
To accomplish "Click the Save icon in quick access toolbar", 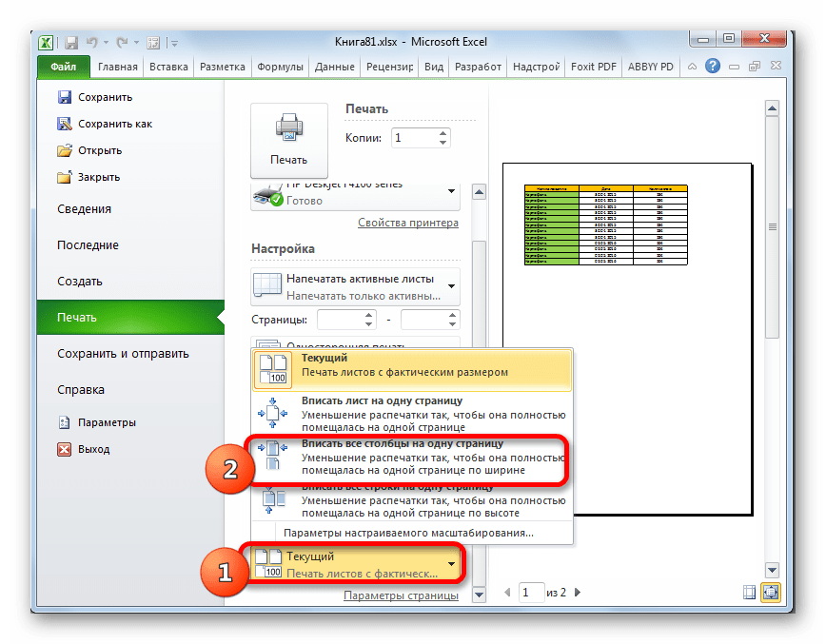I will tap(71, 42).
